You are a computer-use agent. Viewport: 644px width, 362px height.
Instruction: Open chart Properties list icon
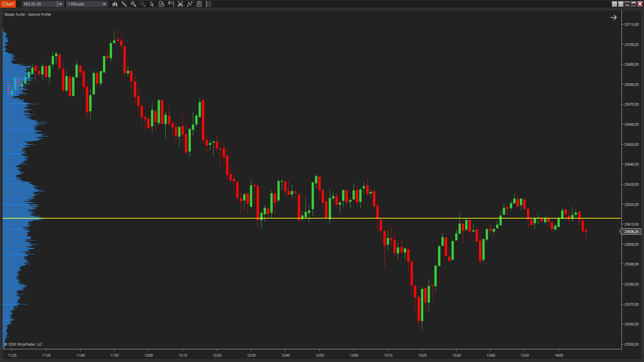pyautogui.click(x=208, y=4)
